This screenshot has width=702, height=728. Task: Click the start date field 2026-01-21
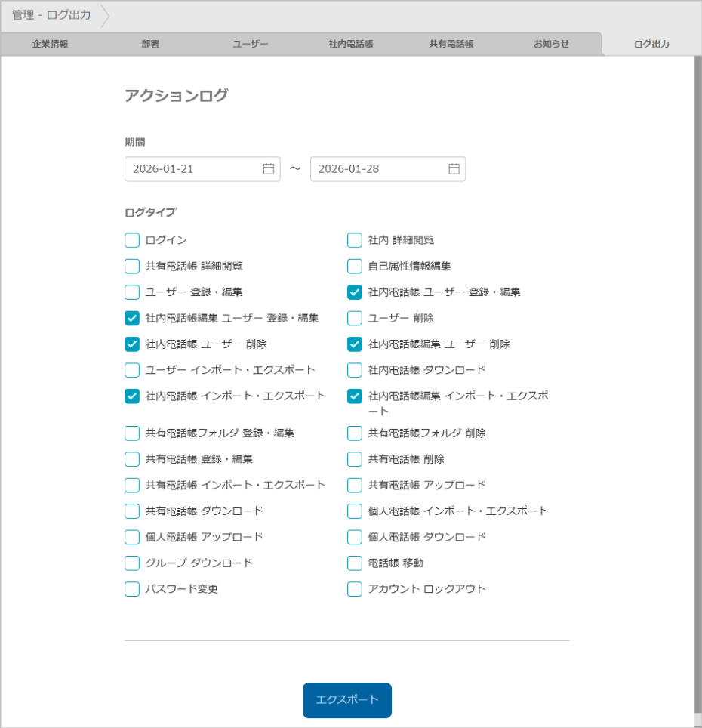click(x=192, y=169)
